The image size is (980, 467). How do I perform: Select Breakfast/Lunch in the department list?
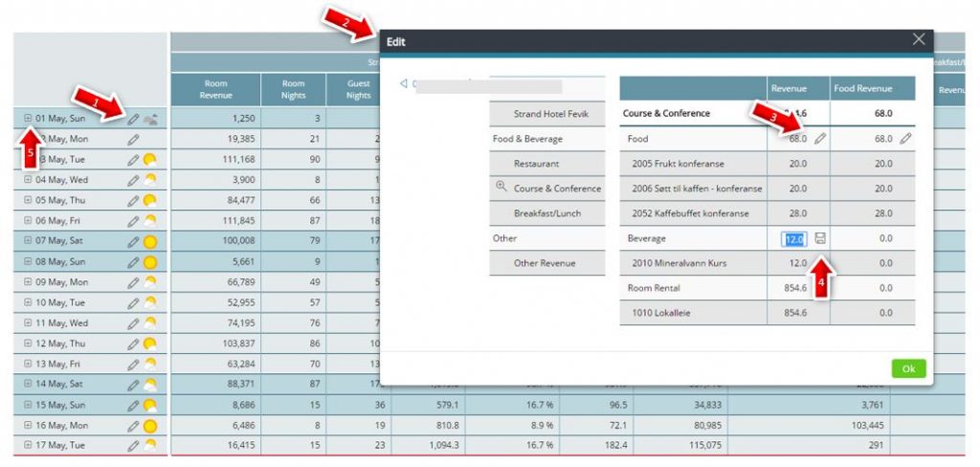[546, 213]
